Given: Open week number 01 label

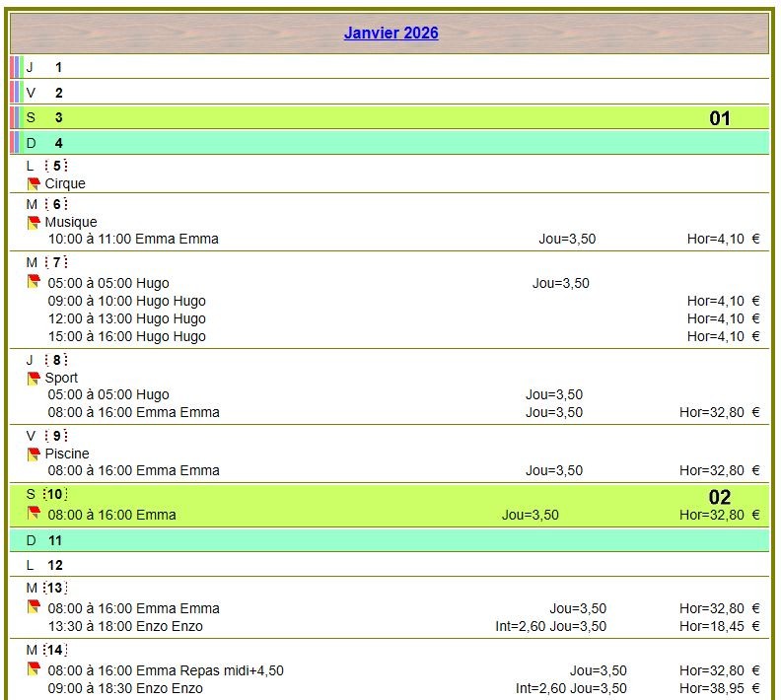Looking at the screenshot, I should (720, 118).
